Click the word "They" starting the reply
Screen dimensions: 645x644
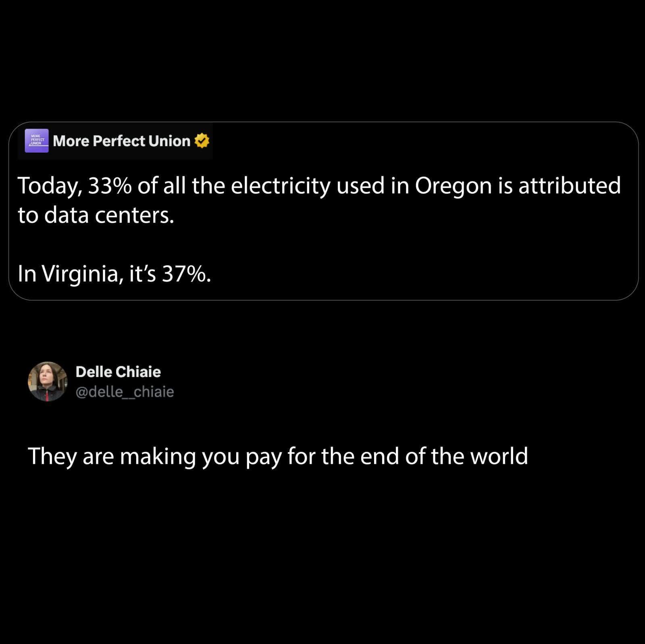52,457
